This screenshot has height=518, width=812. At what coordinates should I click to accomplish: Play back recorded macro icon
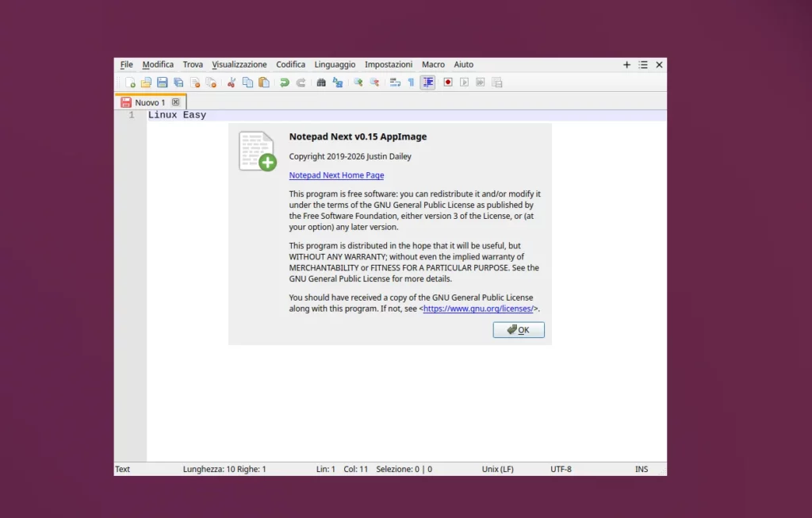click(464, 82)
